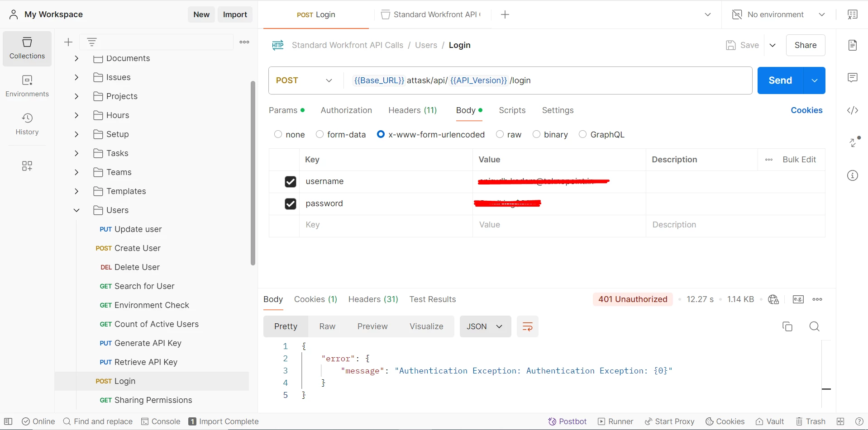
Task: Open the comments icon in right sidebar
Action: (x=853, y=78)
